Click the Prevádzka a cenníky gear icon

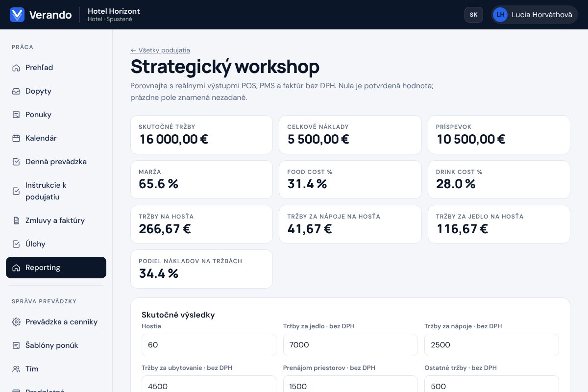pyautogui.click(x=16, y=322)
